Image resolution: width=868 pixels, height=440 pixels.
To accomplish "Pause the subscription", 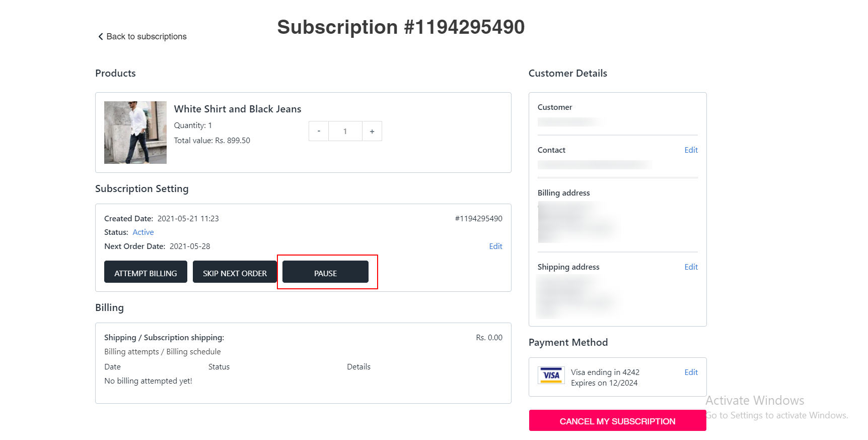I will pos(325,272).
